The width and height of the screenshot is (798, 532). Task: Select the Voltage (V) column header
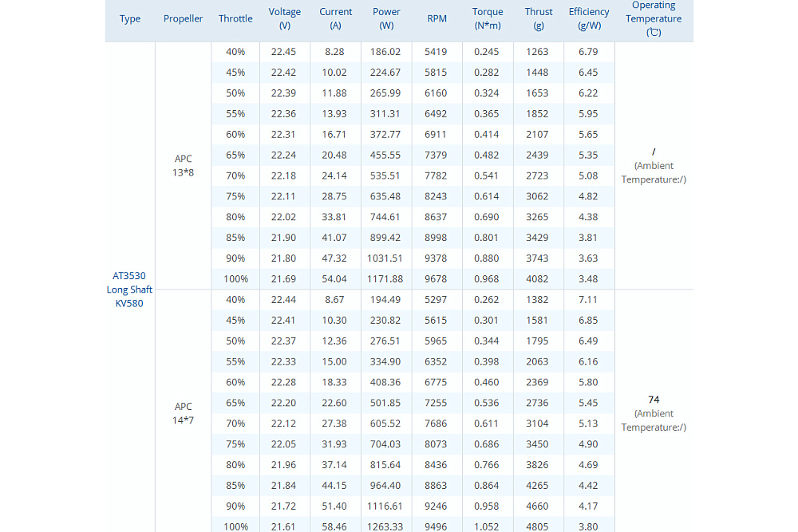point(285,19)
